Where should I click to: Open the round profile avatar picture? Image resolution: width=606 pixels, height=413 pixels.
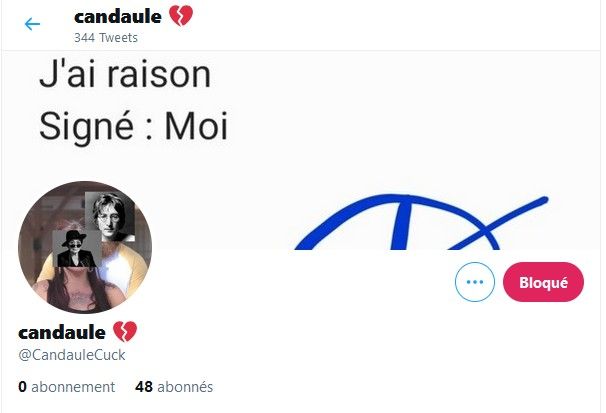(x=85, y=247)
